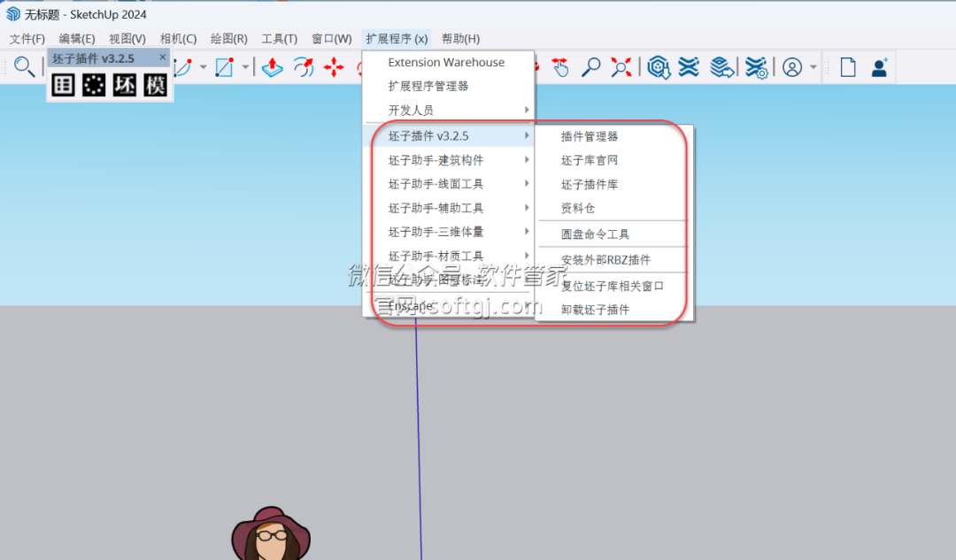The width and height of the screenshot is (956, 560).
Task: Open the 窗口(W) menu
Action: pos(332,39)
